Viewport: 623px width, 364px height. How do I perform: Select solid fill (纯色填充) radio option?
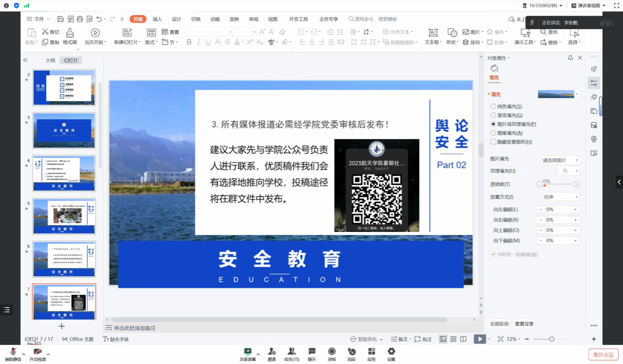click(493, 107)
